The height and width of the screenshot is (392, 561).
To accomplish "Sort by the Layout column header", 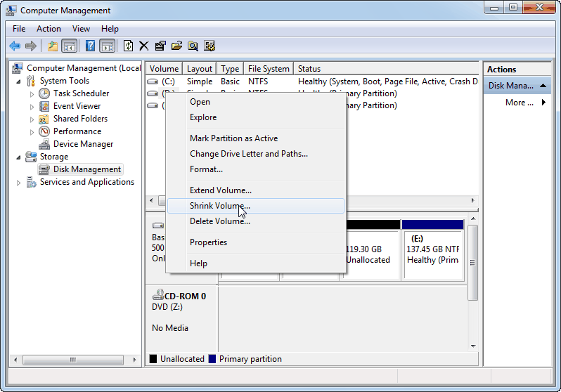I will click(199, 69).
